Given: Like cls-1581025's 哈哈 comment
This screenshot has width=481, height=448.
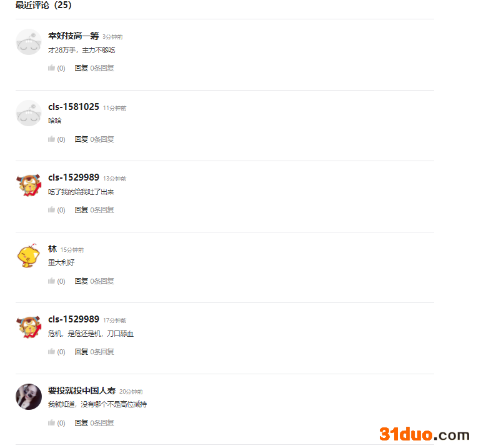Looking at the screenshot, I should 51,139.
